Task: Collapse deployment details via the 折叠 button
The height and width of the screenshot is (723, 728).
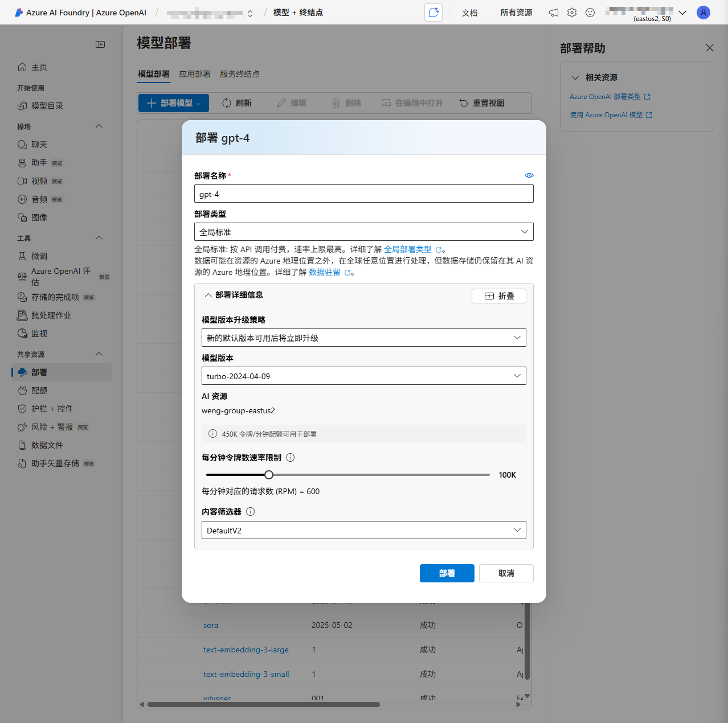Action: point(498,295)
